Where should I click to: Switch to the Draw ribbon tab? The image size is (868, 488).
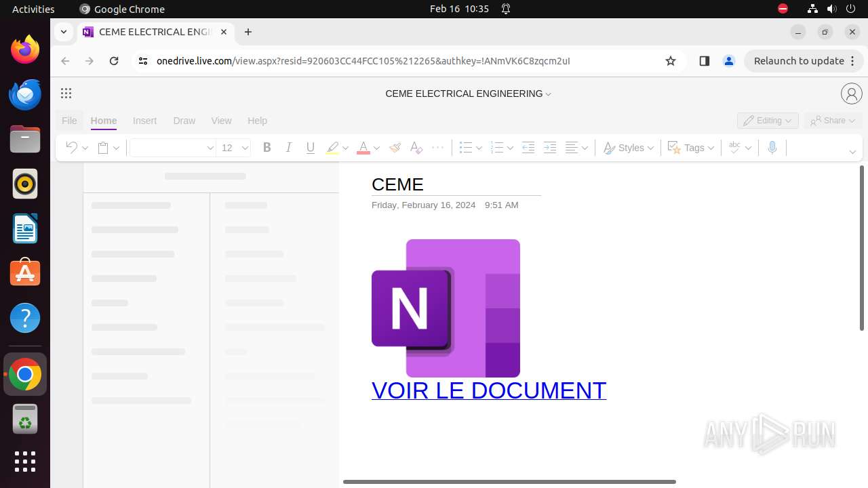[x=184, y=121]
